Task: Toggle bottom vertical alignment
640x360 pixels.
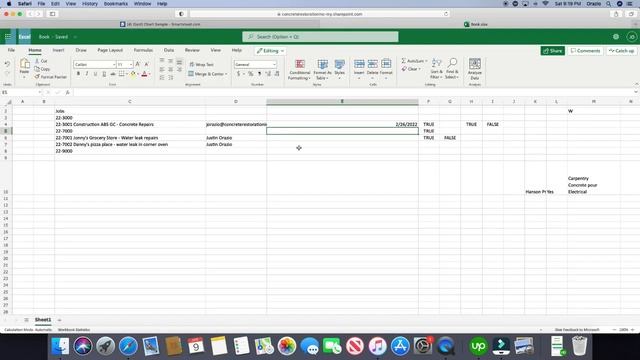Action: pyautogui.click(x=179, y=61)
